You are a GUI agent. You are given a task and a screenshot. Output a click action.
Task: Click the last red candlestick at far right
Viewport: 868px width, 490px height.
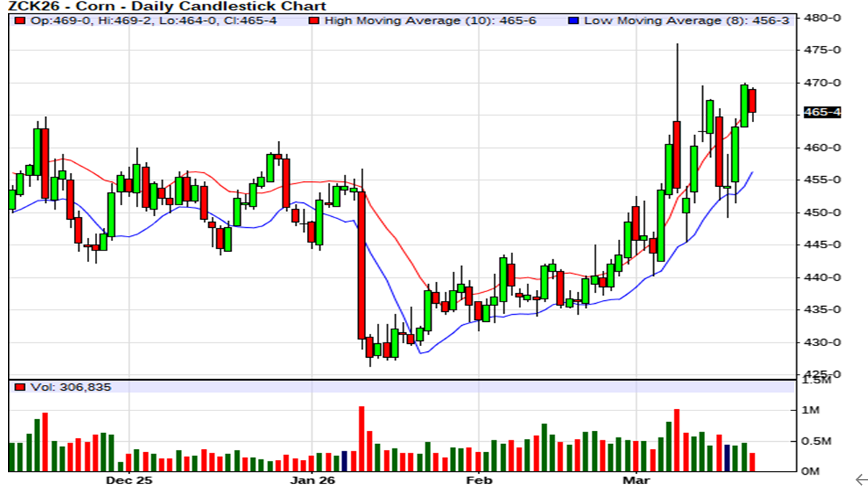[753, 101]
